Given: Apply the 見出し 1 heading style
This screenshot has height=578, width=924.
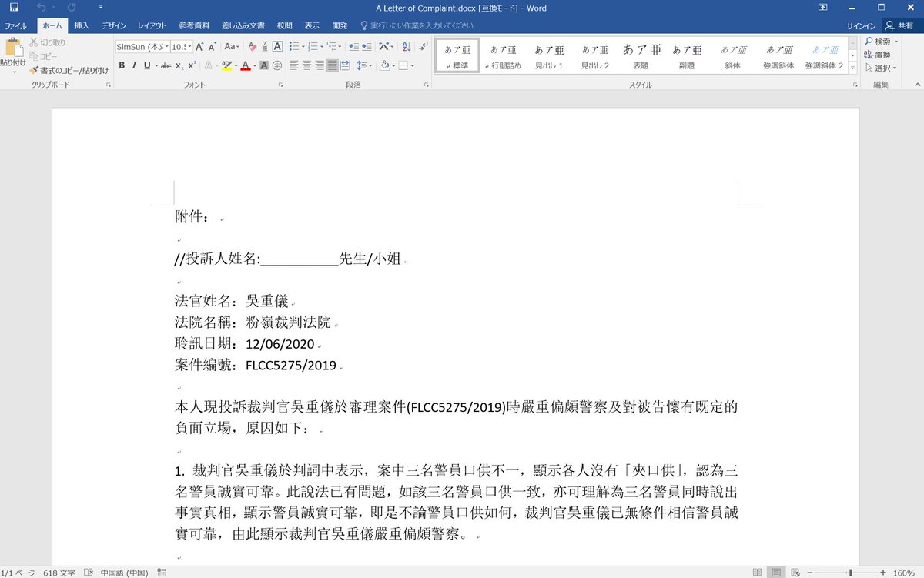Looking at the screenshot, I should pos(549,56).
